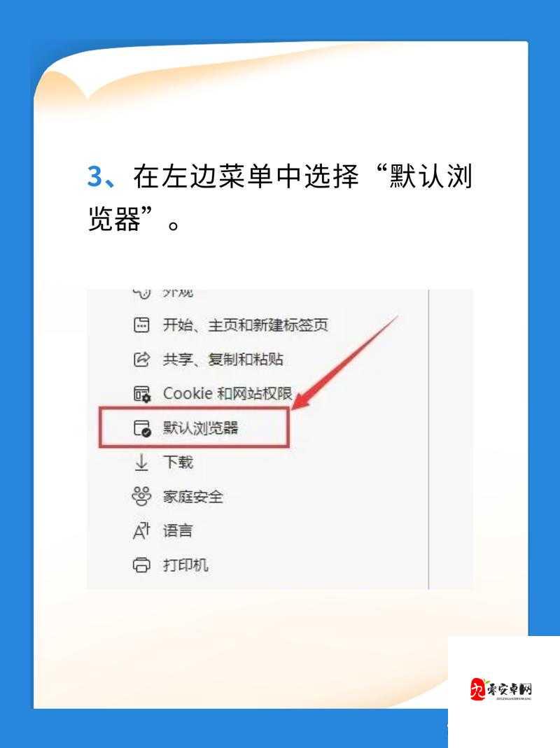
Task: Open Cookie 和网站权限 settings
Action: (x=227, y=393)
